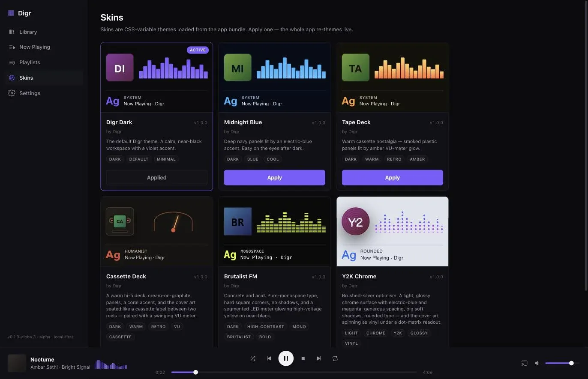The image size is (588, 379).
Task: Click the Applied button on Digr Dark
Action: [156, 177]
